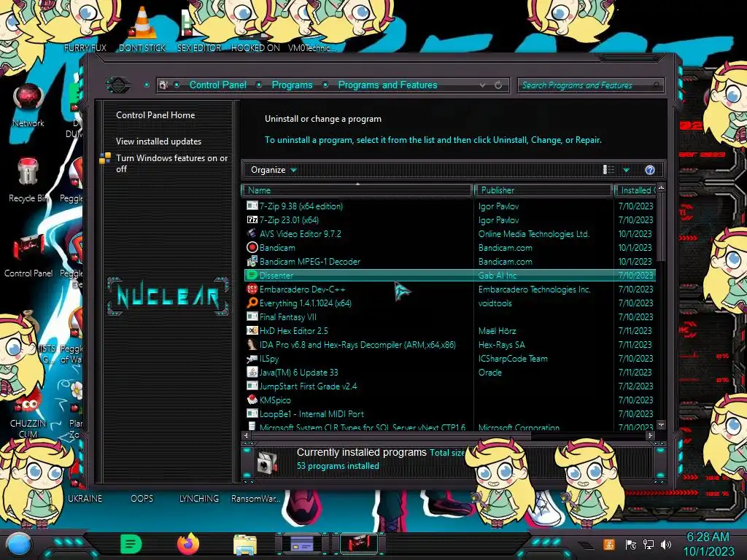
Task: Click the Java update tray icon
Action: pyautogui.click(x=608, y=544)
